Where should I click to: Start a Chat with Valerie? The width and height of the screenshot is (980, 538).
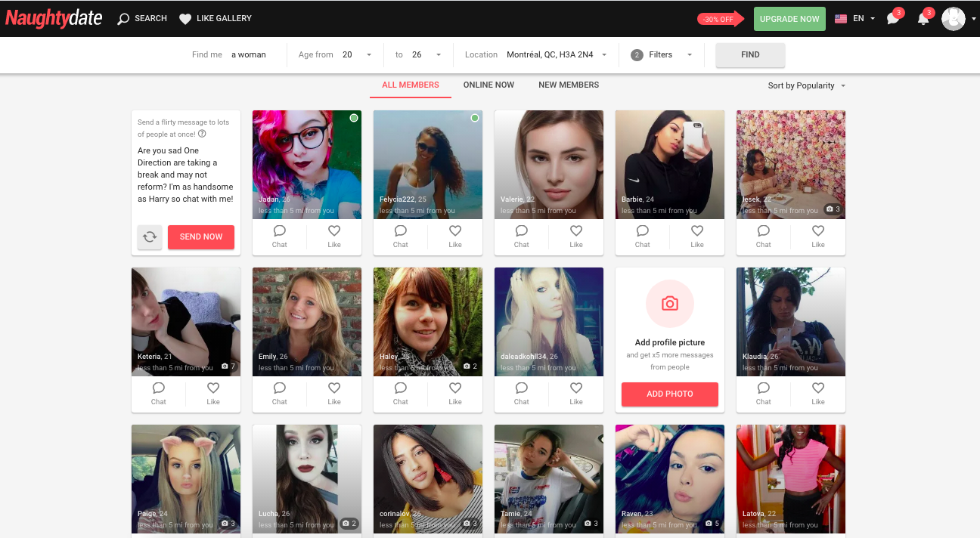521,237
